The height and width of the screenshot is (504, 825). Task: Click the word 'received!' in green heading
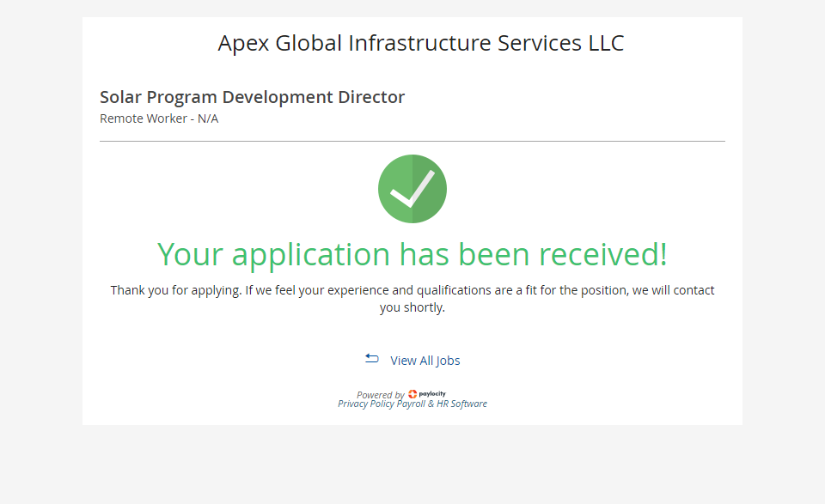tap(602, 254)
